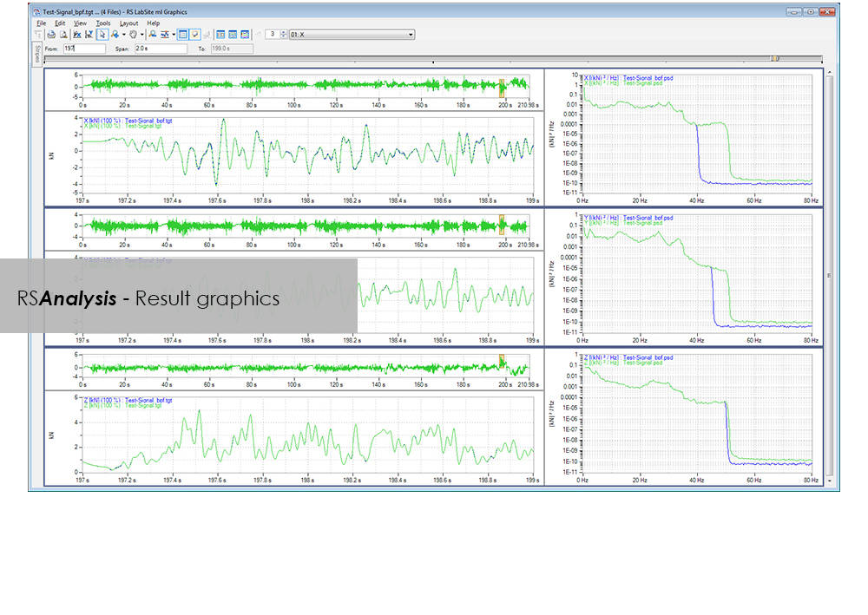Click the time range slider handle

(x=775, y=59)
